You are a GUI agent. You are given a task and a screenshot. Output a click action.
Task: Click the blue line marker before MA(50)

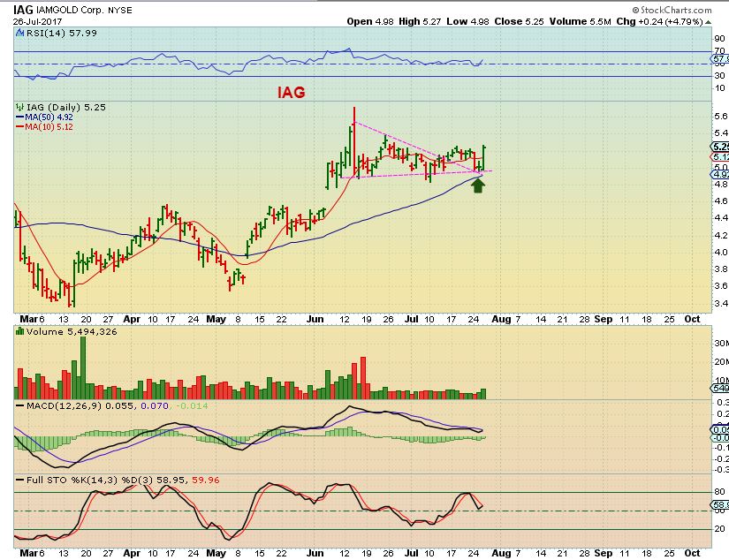20,117
